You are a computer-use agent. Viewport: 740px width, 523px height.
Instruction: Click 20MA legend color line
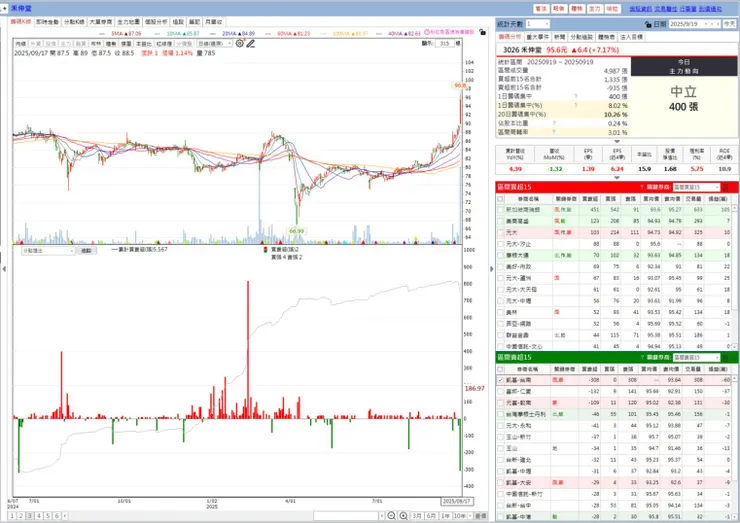[213, 34]
